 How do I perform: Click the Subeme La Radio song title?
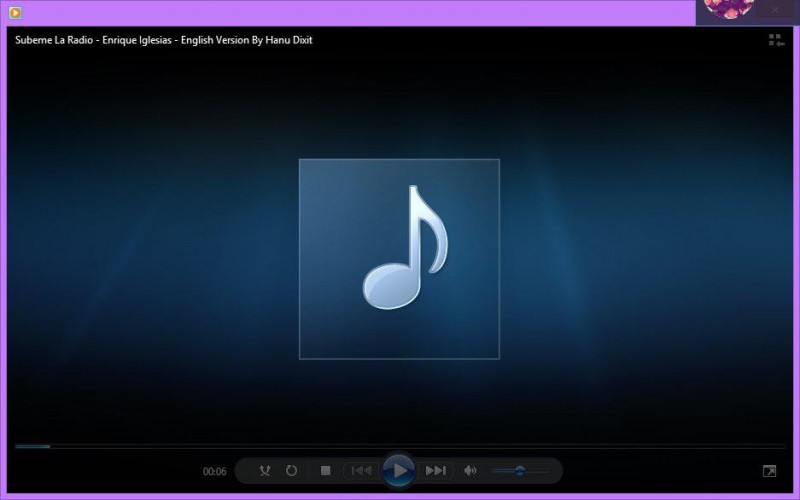163,40
